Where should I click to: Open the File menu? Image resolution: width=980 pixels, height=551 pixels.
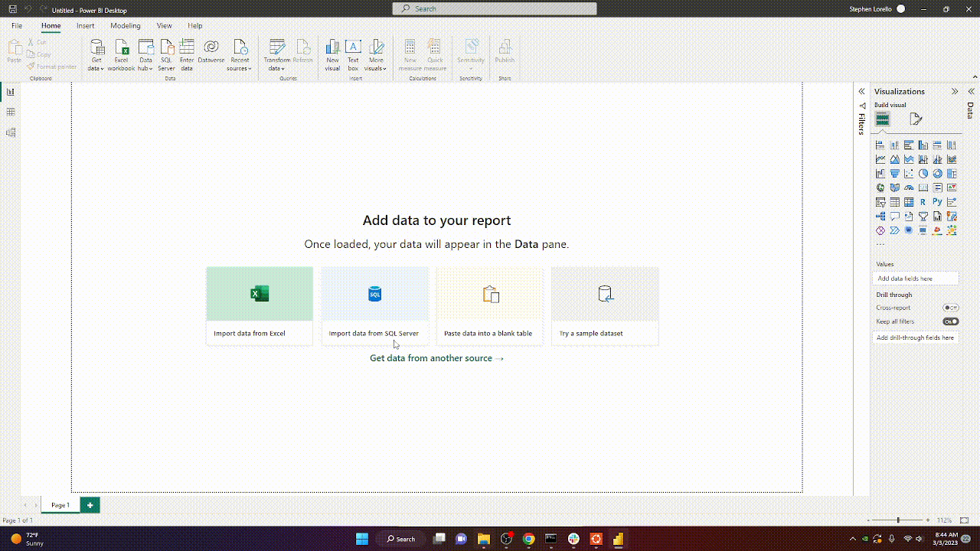[17, 26]
